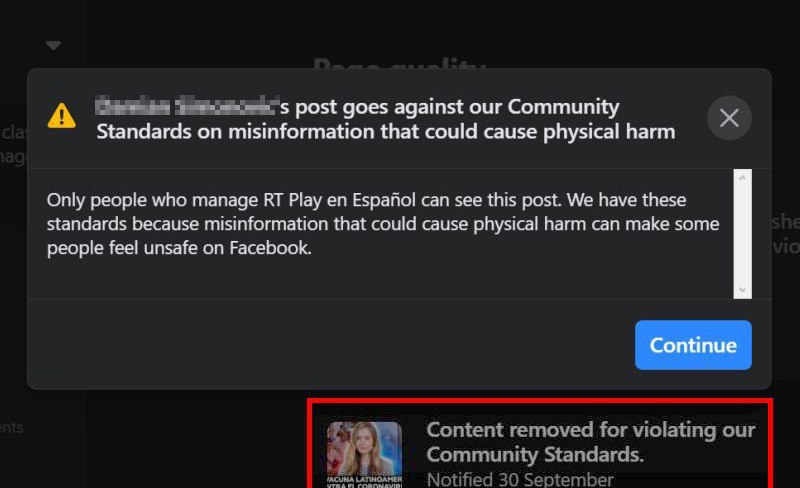Click the blurred user name in dialog title
The width and height of the screenshot is (800, 488).
pos(186,106)
